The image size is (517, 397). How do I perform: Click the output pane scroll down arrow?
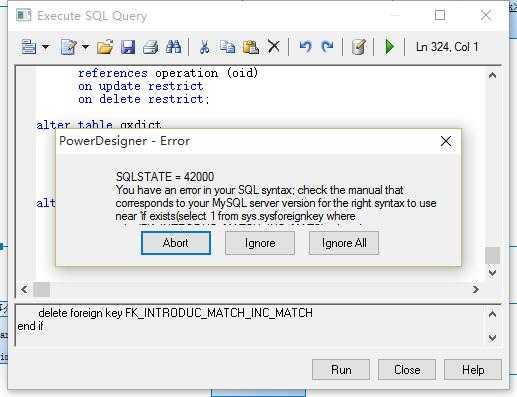(x=492, y=338)
